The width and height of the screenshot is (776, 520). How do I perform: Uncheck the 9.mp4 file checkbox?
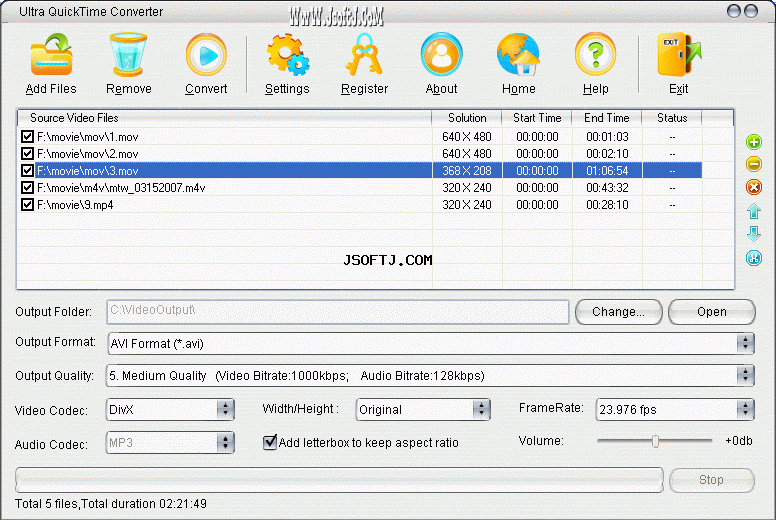pyautogui.click(x=27, y=204)
